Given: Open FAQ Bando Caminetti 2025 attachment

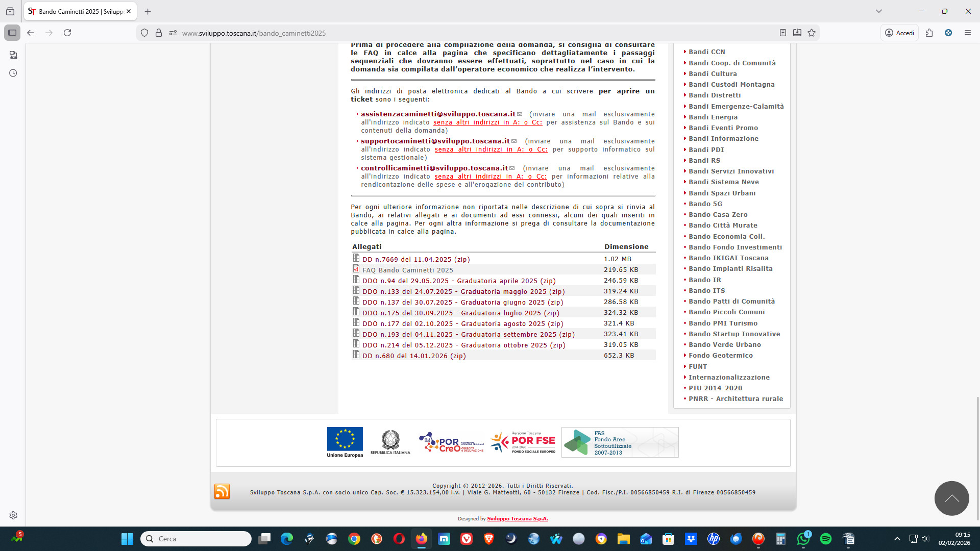Looking at the screenshot, I should point(407,270).
